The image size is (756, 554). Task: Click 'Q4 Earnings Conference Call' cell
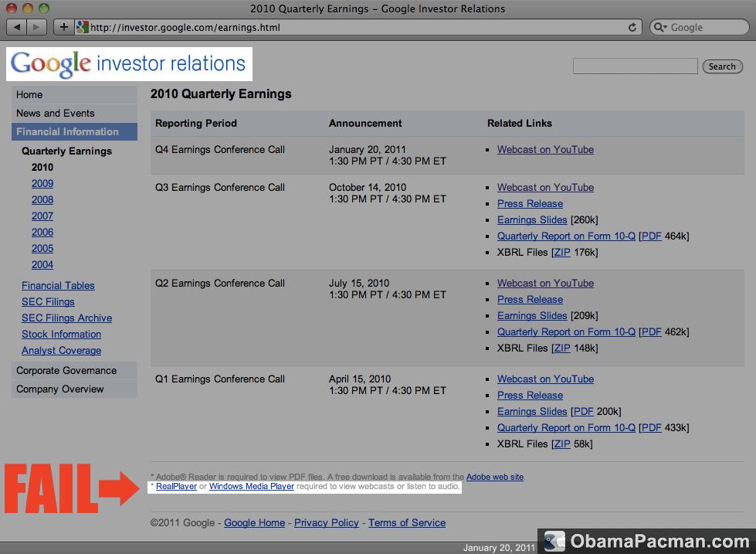[x=220, y=150]
